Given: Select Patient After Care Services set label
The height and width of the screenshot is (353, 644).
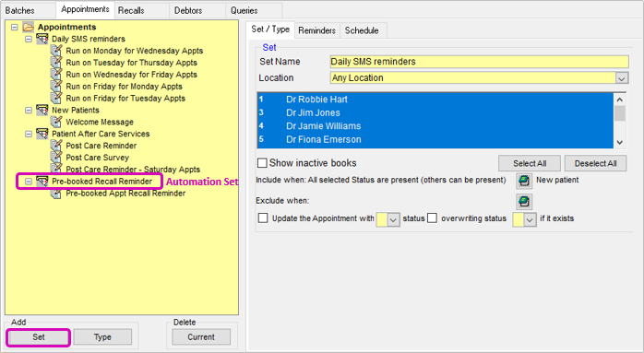Looking at the screenshot, I should coord(101,134).
